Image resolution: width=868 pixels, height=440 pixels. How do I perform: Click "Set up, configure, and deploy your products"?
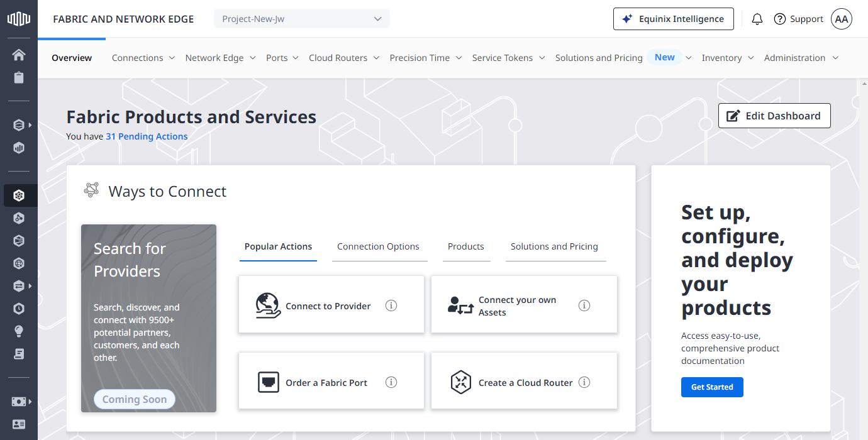pos(737,260)
